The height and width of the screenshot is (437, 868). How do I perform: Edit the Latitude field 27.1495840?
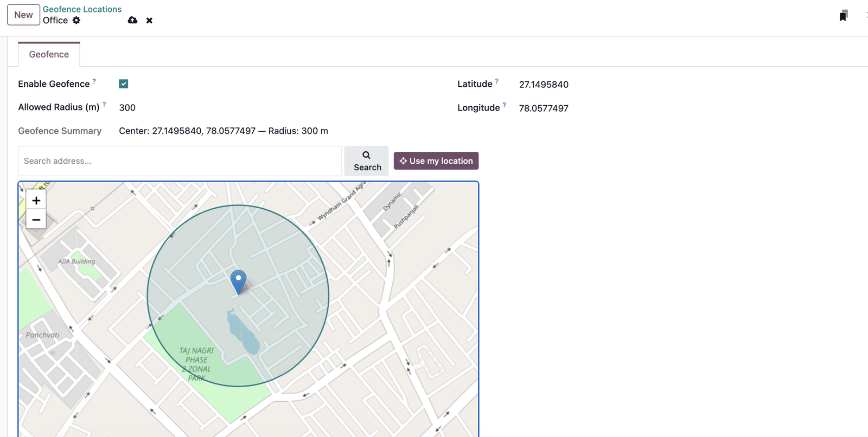pos(544,84)
